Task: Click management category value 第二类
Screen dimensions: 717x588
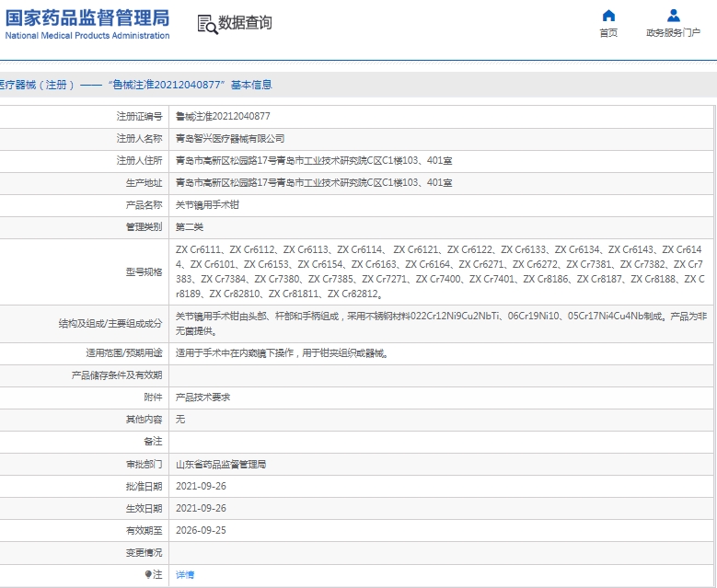Action: tap(190, 226)
